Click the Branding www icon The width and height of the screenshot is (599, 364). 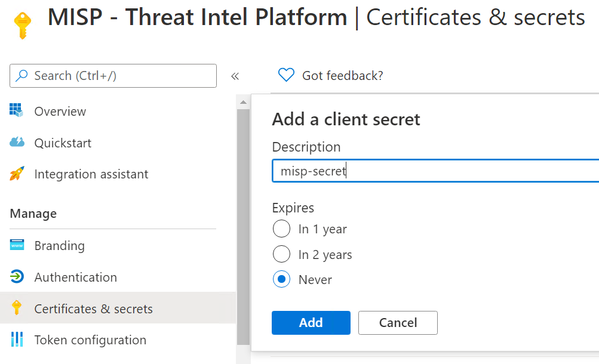17,245
